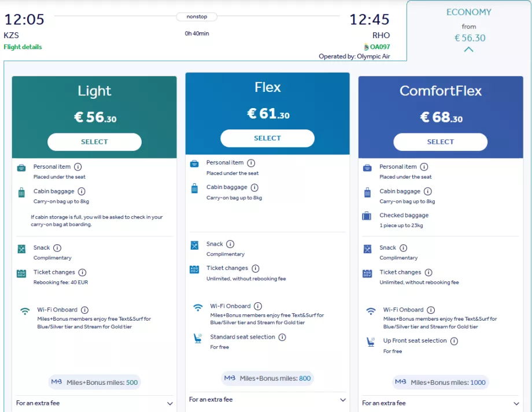The height and width of the screenshot is (412, 532).
Task: Expand Light fare's For an extra fee section
Action: point(169,403)
